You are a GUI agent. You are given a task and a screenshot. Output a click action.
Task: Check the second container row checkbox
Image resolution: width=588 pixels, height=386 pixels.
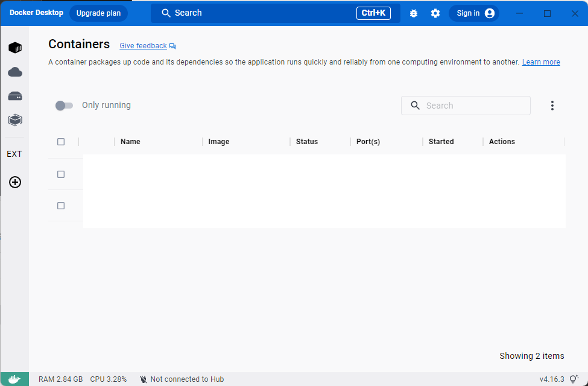coord(61,206)
